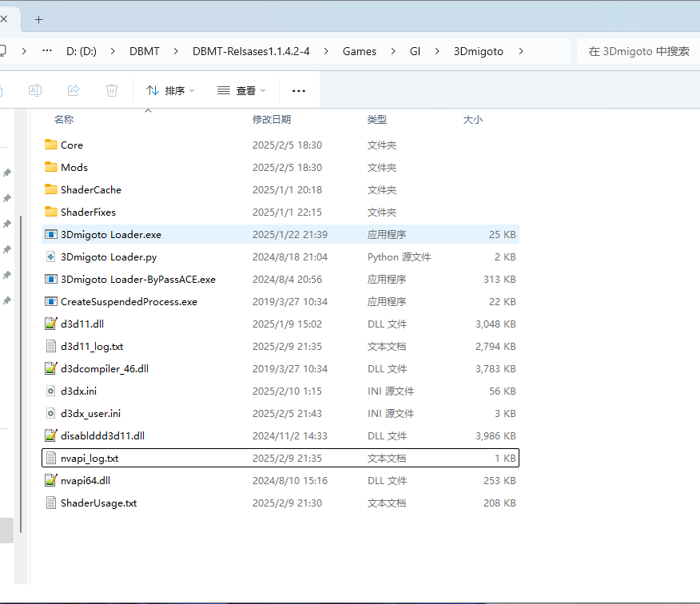Select the d3dx.ini settings file icon
This screenshot has width=700, height=604.
[x=51, y=391]
